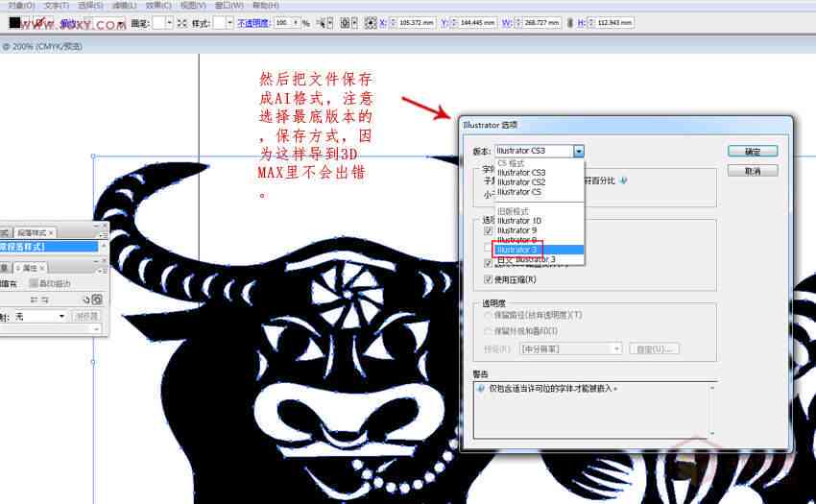Open the attributes panel flyout menu
Screen dimensions: 816x504
click(103, 270)
